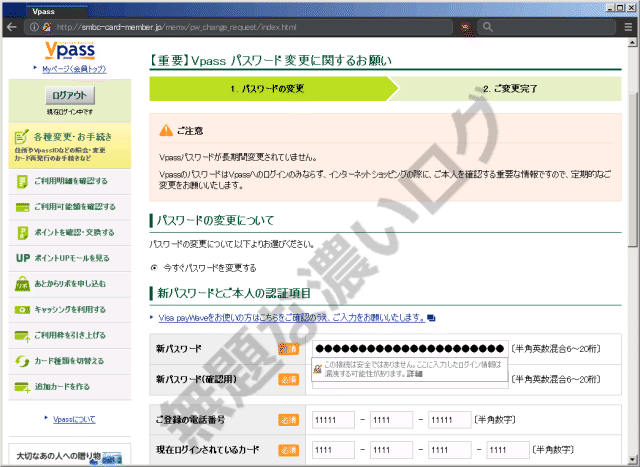Open the ご利用枠を引き上げる menu item
This screenshot has width=640, height=467.
[x=70, y=336]
